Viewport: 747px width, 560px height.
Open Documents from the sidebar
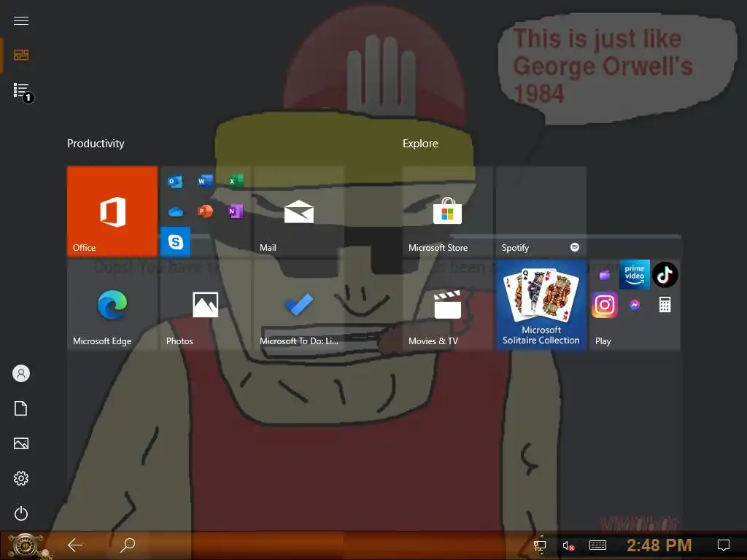click(21, 408)
